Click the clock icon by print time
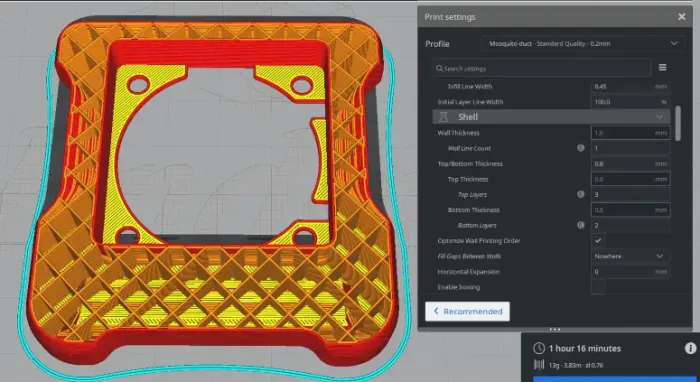Viewport: 700px width, 382px height. coord(539,348)
